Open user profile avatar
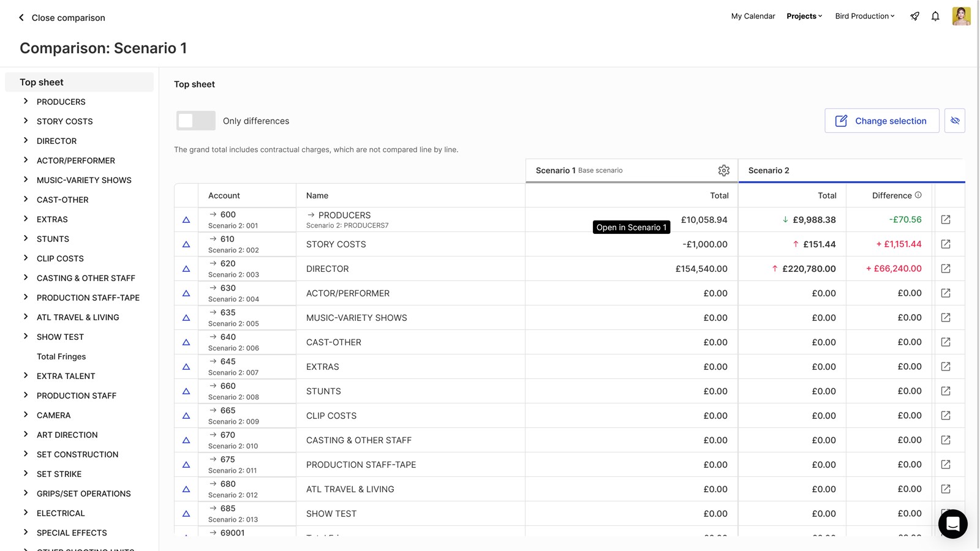 pos(961,16)
